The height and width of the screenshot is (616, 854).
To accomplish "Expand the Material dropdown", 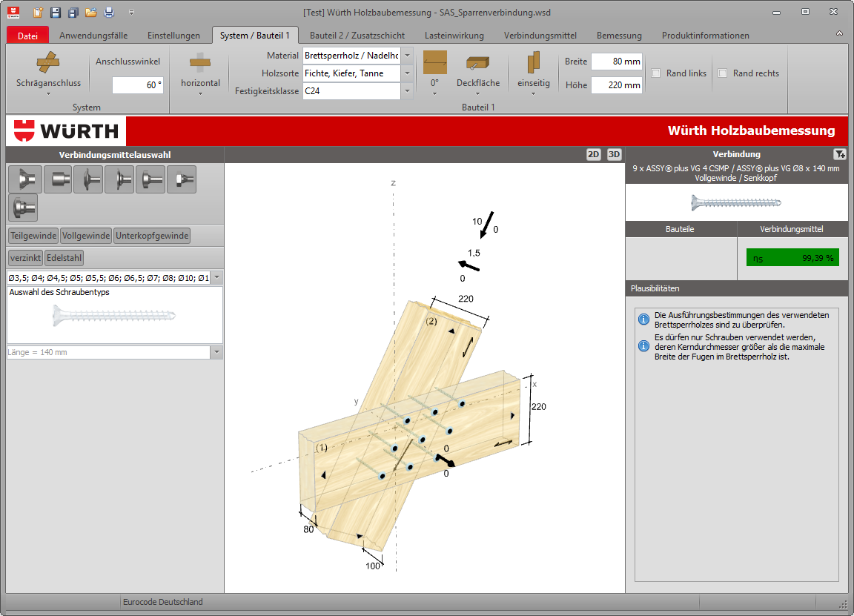I will point(408,56).
